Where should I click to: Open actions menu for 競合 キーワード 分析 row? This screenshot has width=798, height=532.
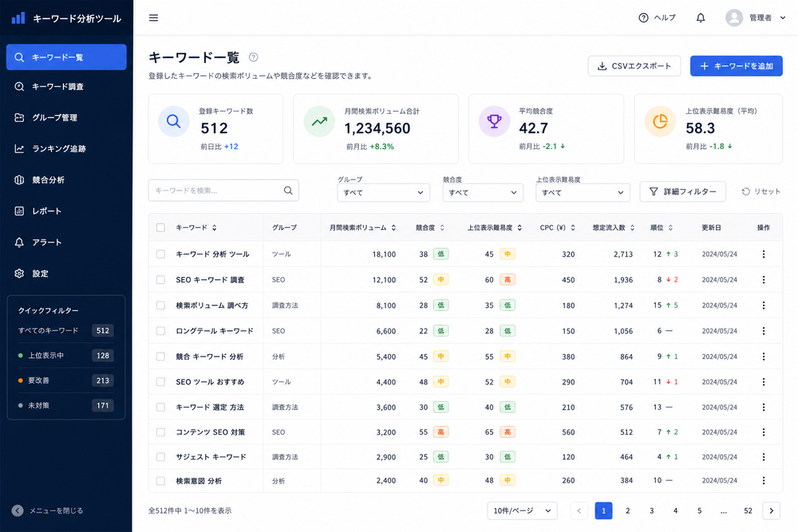pyautogui.click(x=764, y=357)
